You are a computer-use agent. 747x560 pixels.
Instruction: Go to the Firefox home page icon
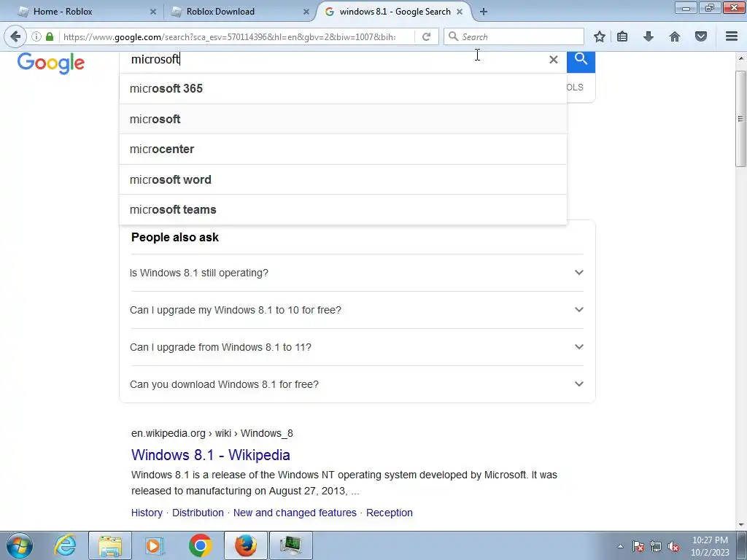click(675, 36)
